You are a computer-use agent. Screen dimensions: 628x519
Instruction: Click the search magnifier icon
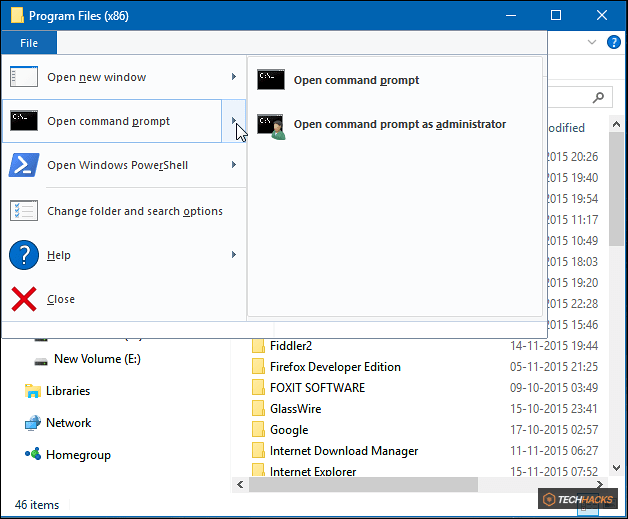point(598,97)
